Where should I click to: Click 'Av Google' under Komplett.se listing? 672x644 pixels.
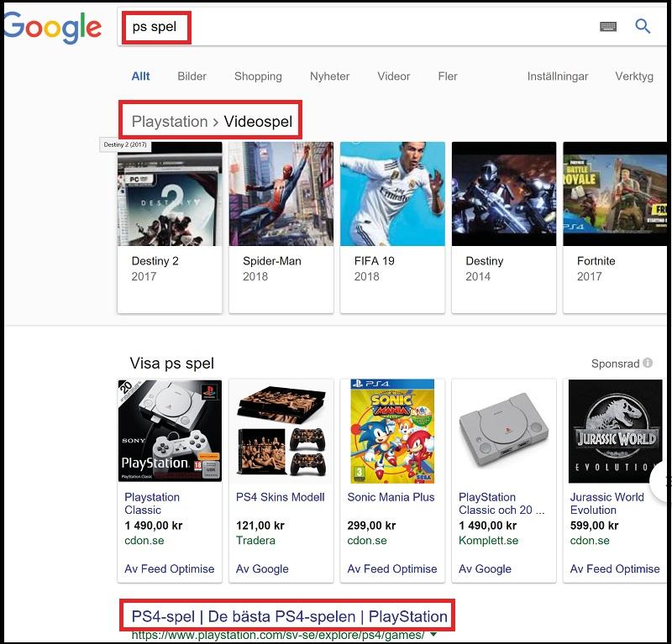(485, 568)
